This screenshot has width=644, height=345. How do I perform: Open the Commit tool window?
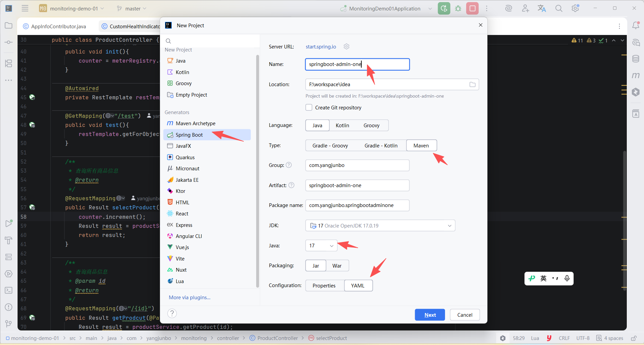9,42
